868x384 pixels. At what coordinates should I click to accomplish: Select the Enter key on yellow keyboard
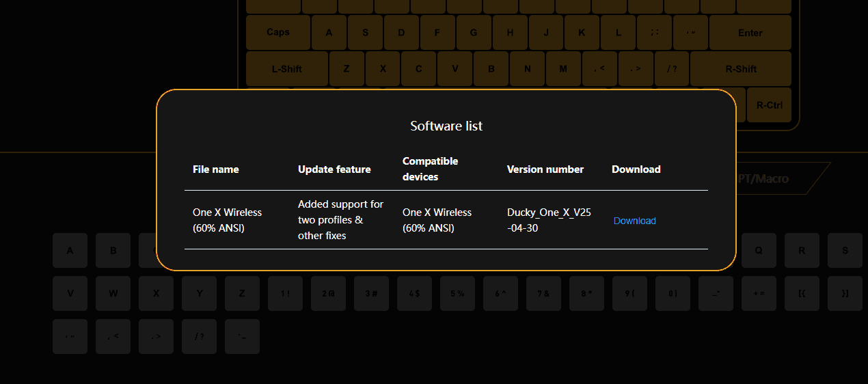pos(750,32)
